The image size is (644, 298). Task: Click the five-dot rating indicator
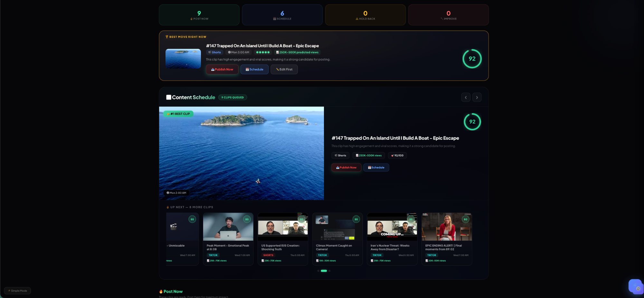pos(263,52)
